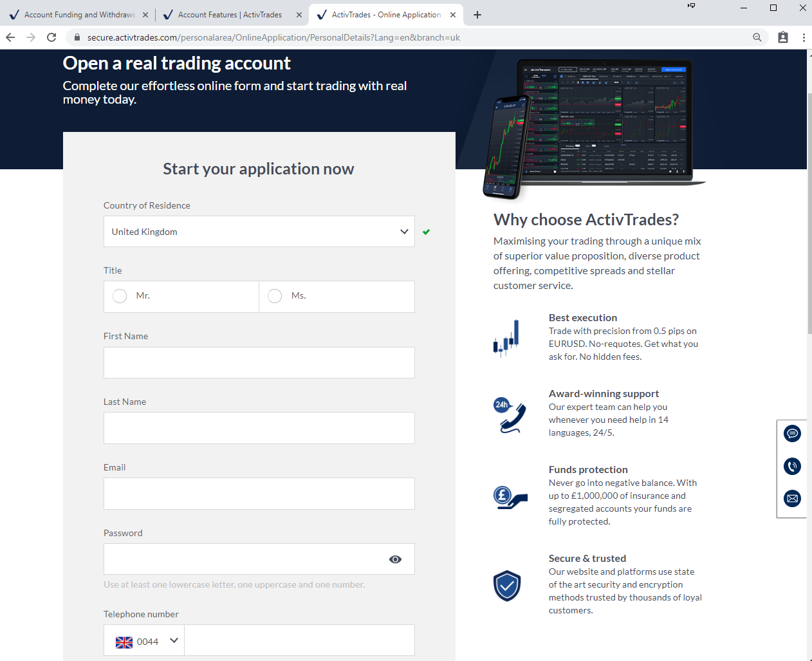Focus the Telephone number input field
Viewport: 812px width, 661px height.
click(x=299, y=640)
